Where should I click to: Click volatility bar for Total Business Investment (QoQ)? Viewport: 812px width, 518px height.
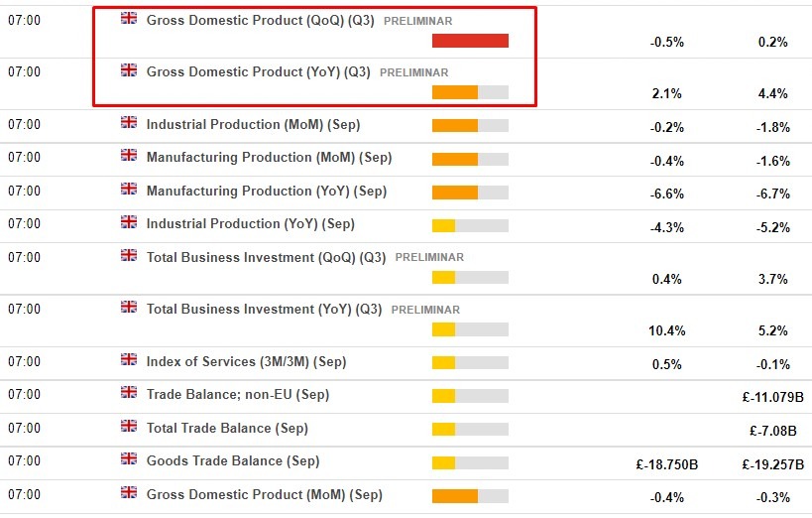click(x=470, y=278)
